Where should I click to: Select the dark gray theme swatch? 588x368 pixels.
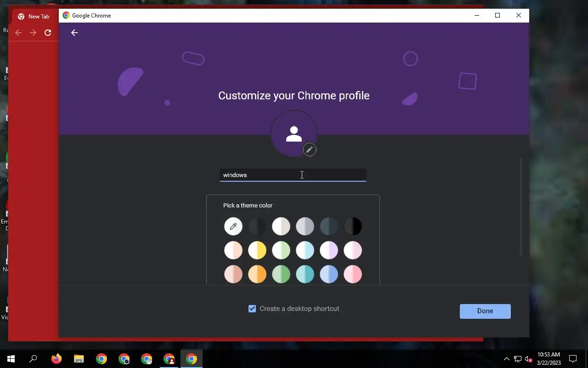click(x=257, y=226)
